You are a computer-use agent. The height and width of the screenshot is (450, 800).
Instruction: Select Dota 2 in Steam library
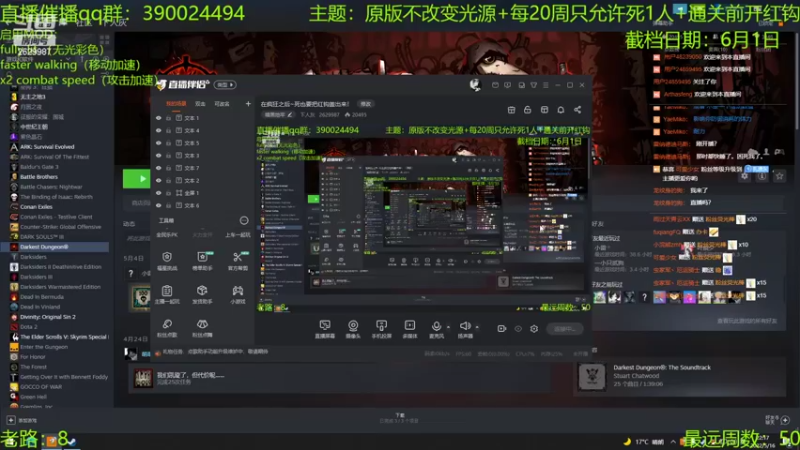pos(29,327)
